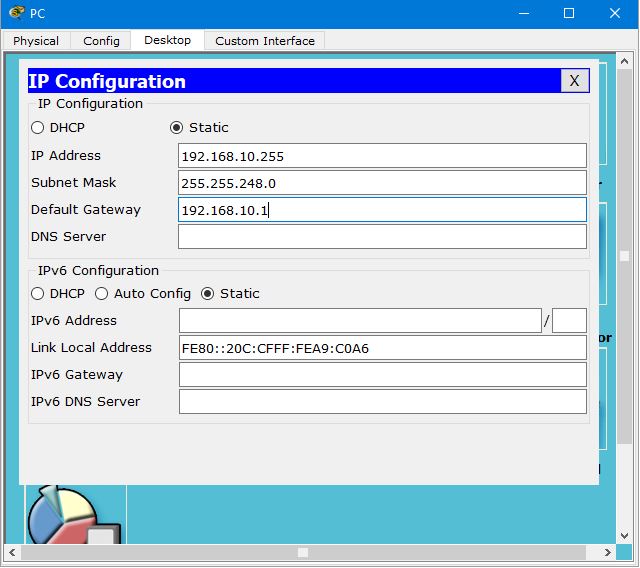
Task: Open the Config tab
Action: click(101, 41)
